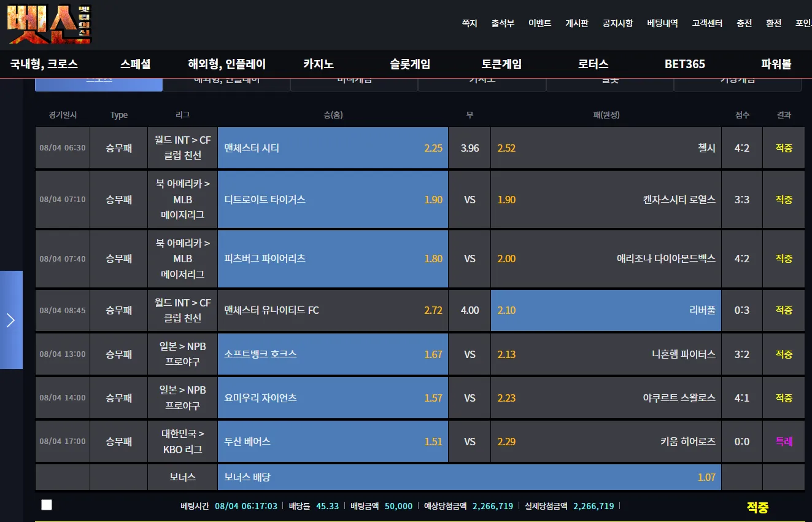Open the 충전 deposit page
This screenshot has height=522, width=812.
pyautogui.click(x=744, y=23)
